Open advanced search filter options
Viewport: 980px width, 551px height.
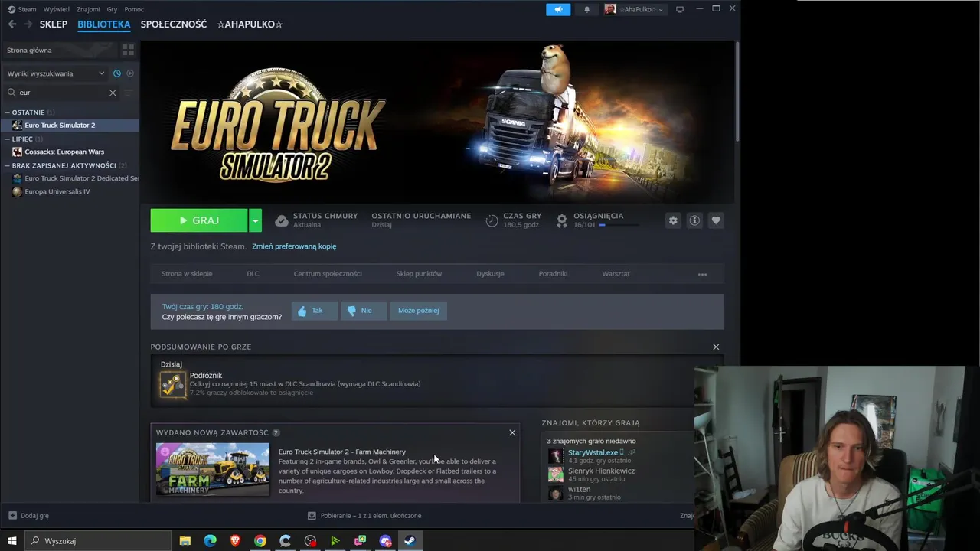pyautogui.click(x=129, y=93)
